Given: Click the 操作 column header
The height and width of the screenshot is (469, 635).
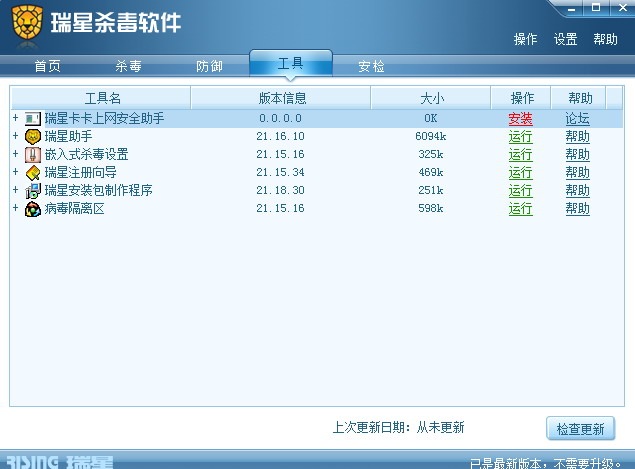Looking at the screenshot, I should pyautogui.click(x=521, y=98).
